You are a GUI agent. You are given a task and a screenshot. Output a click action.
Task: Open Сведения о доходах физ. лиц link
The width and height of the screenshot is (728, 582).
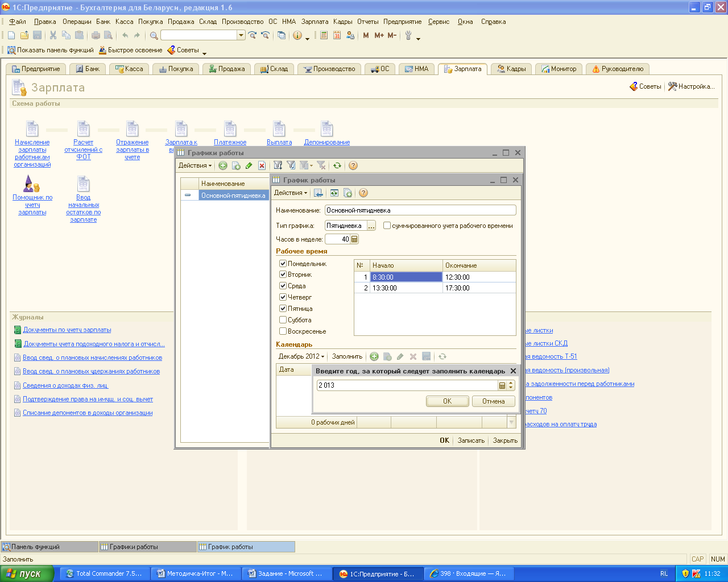pyautogui.click(x=65, y=385)
